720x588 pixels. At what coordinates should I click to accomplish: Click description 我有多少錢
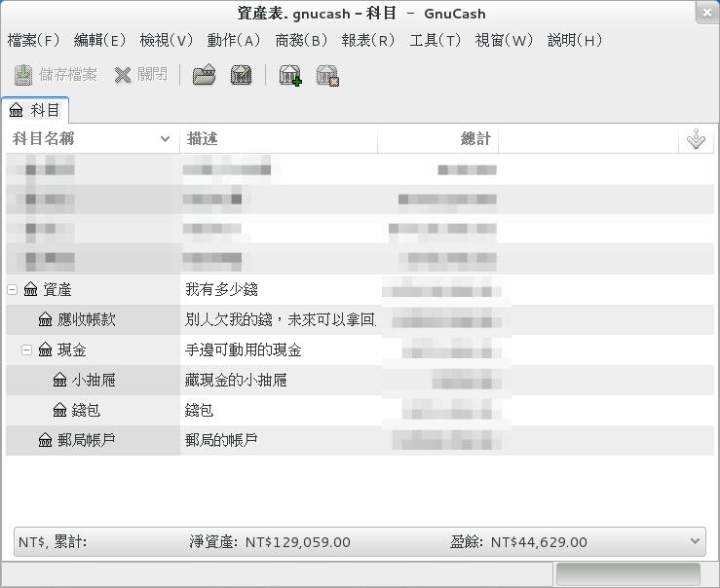click(x=221, y=289)
